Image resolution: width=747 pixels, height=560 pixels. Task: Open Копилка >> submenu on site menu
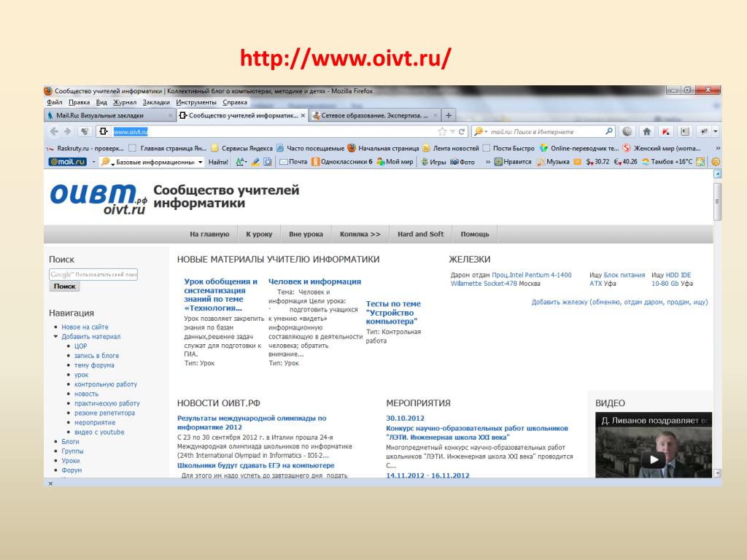[360, 234]
